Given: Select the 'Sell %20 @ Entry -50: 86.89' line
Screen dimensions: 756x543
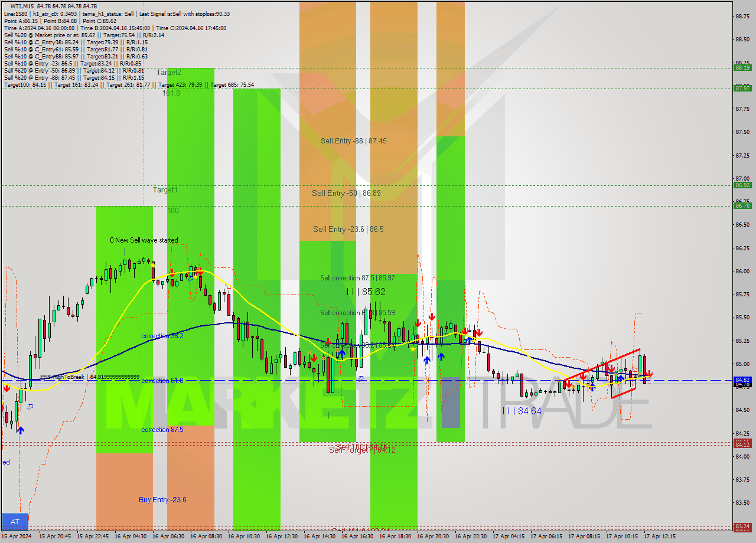Looking at the screenshot, I should [74, 70].
